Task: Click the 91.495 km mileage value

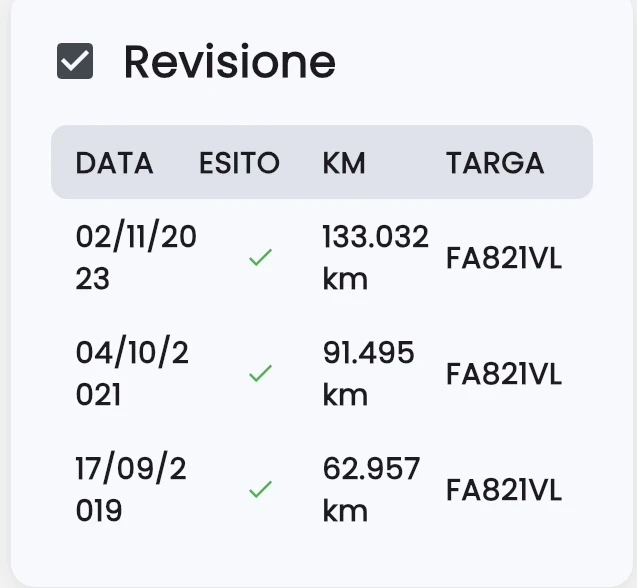Action: tap(369, 374)
